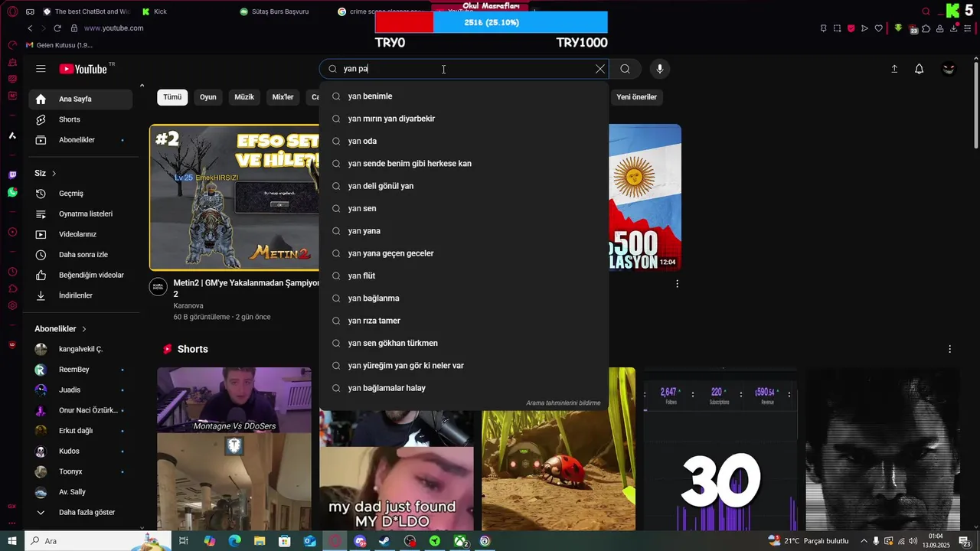
Task: Expand 'Daha fazla göster' subscriptions
Action: click(80, 512)
